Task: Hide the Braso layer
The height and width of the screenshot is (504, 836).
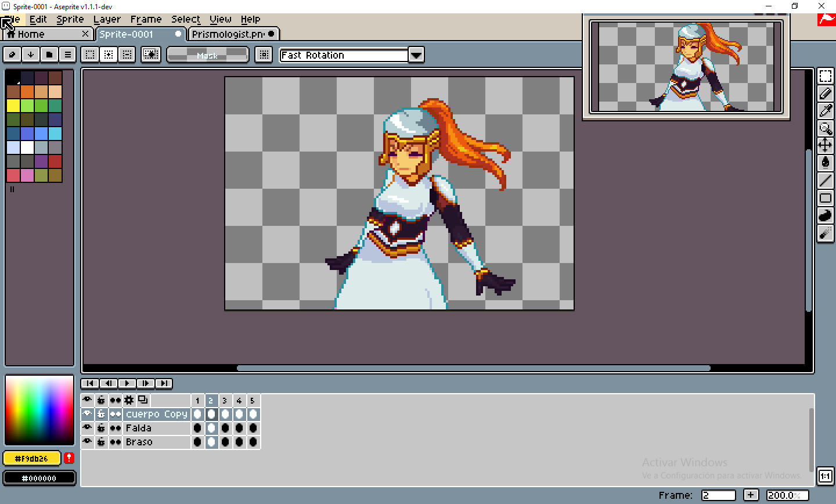Action: click(87, 442)
